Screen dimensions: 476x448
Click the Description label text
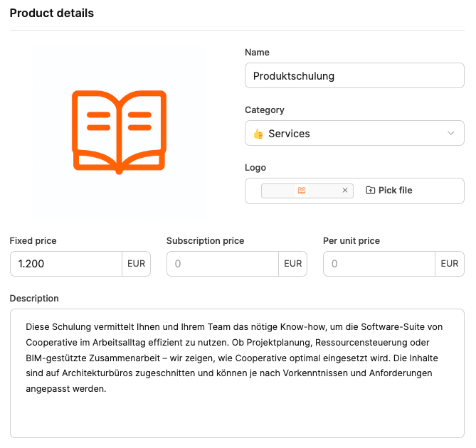coord(34,298)
